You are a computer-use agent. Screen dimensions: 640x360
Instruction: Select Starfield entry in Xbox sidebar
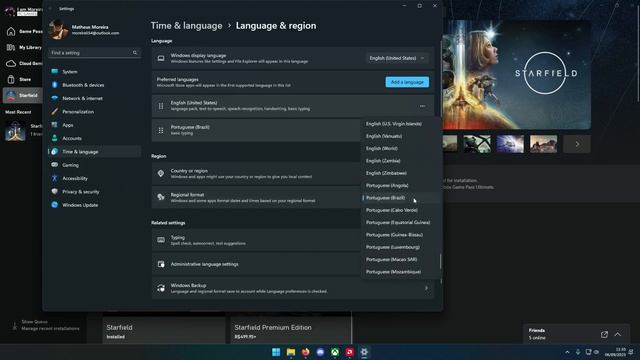pyautogui.click(x=23, y=96)
